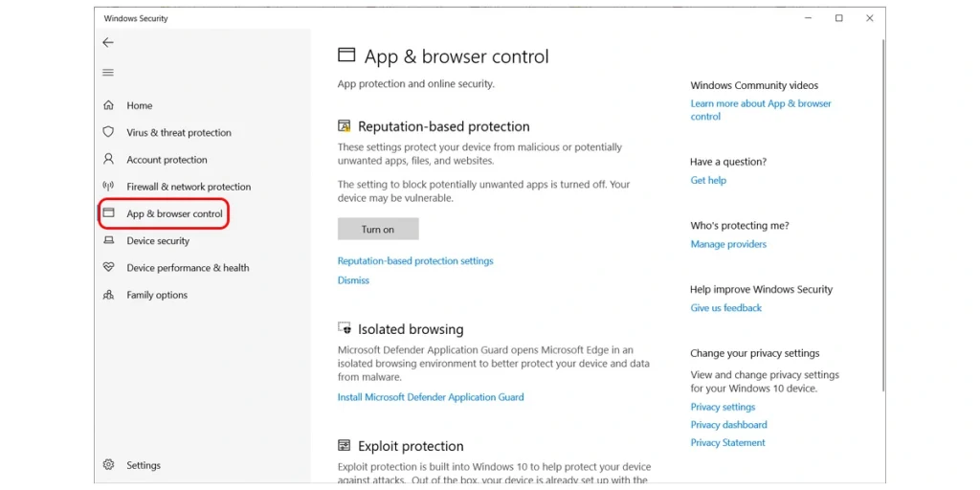Click the Account protection person icon
Screen dimensions: 980x490
tap(109, 160)
